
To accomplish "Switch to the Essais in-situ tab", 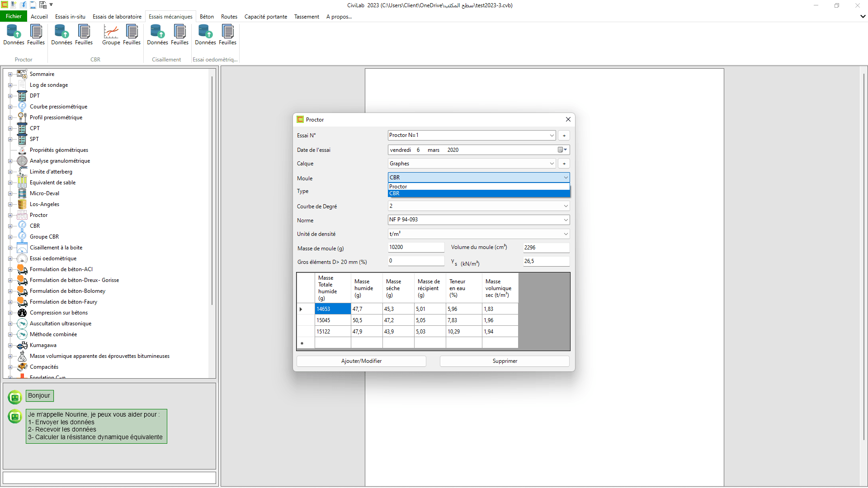I will [x=70, y=17].
